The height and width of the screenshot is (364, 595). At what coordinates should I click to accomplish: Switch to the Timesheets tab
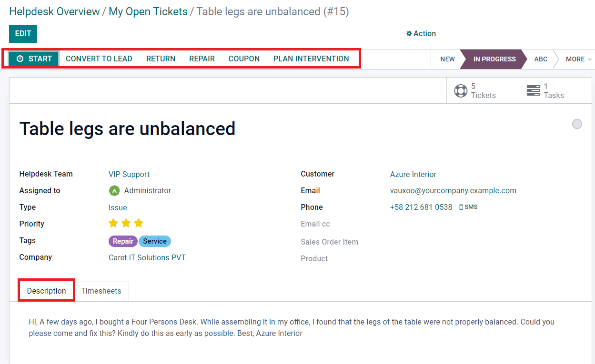[101, 291]
